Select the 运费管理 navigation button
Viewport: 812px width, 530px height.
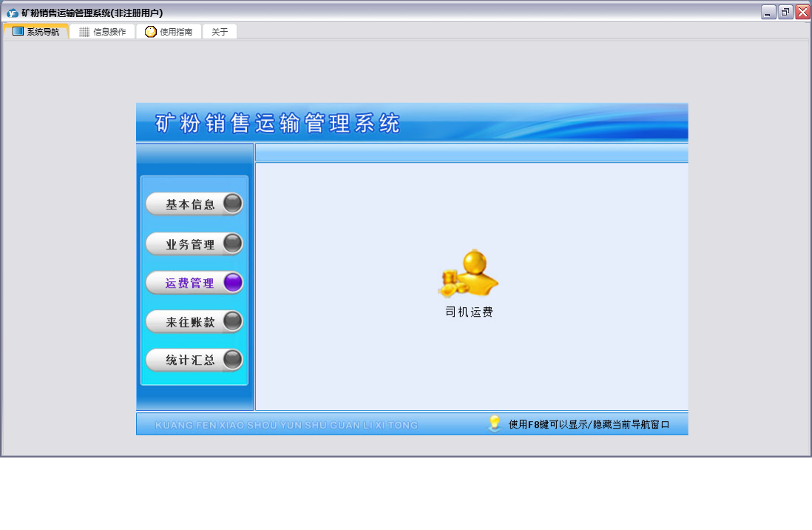click(x=194, y=284)
